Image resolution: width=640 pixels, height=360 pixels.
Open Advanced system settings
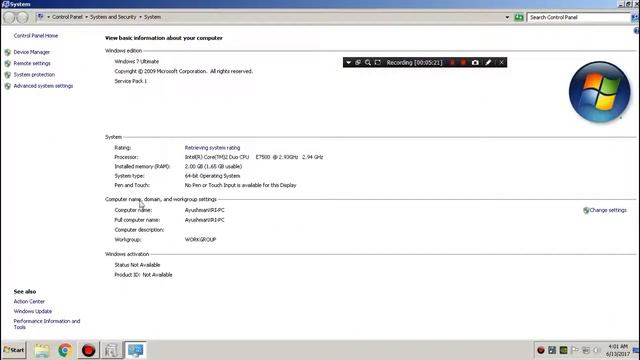43,86
